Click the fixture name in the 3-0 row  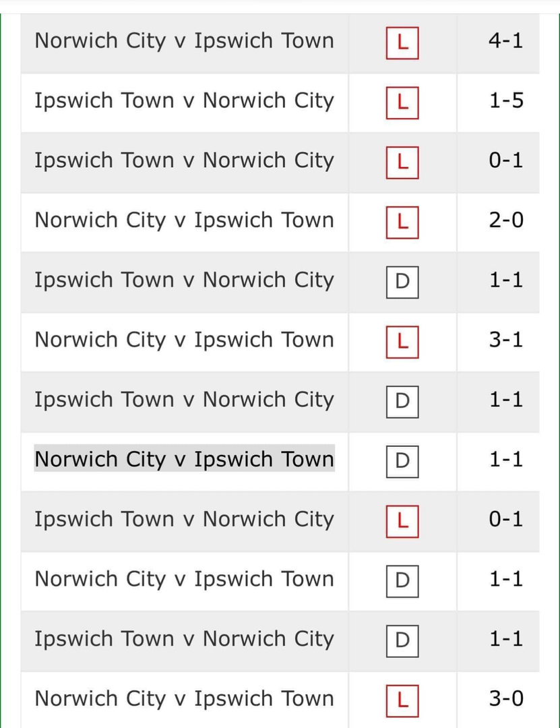[184, 698]
